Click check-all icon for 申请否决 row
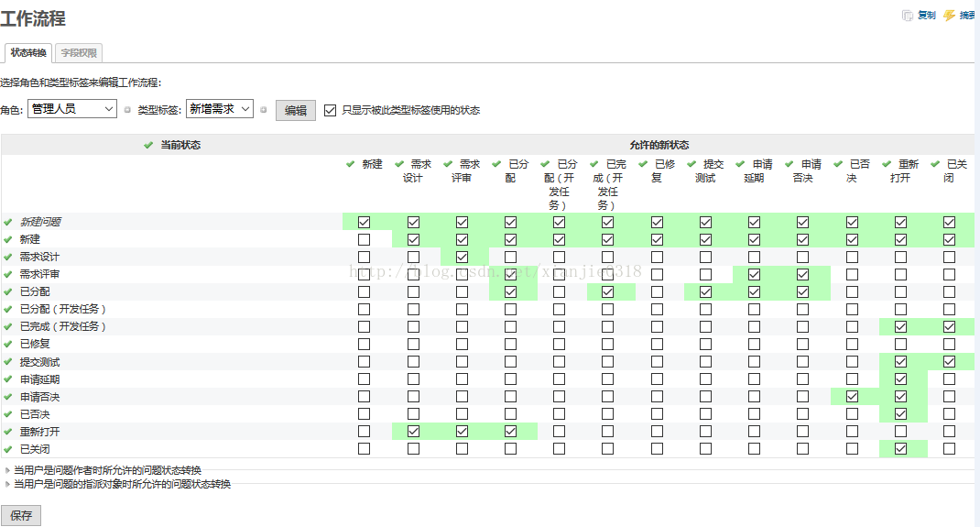 (8, 397)
